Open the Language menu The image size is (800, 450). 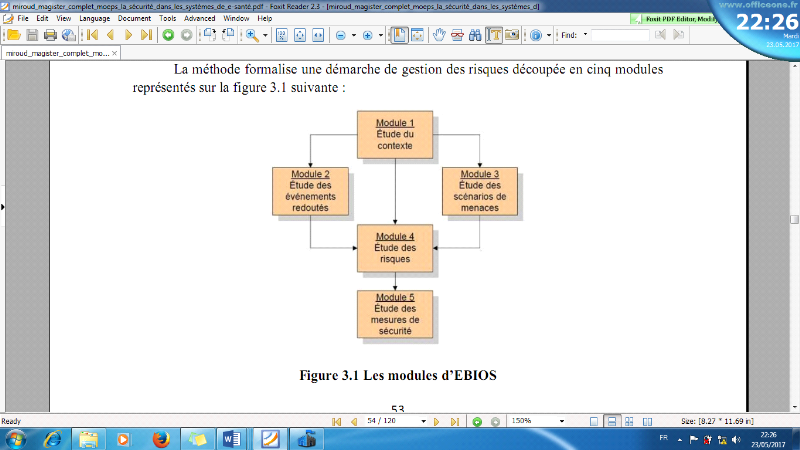[94, 18]
